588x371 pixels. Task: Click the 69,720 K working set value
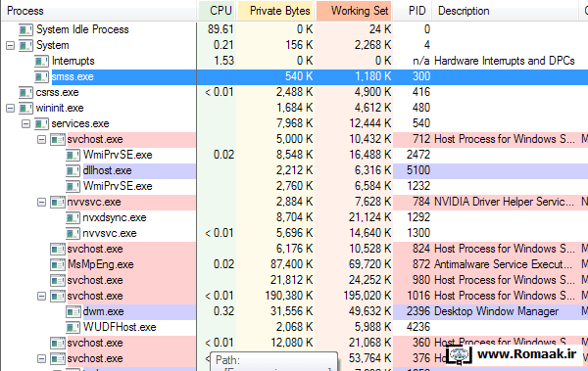pos(369,264)
